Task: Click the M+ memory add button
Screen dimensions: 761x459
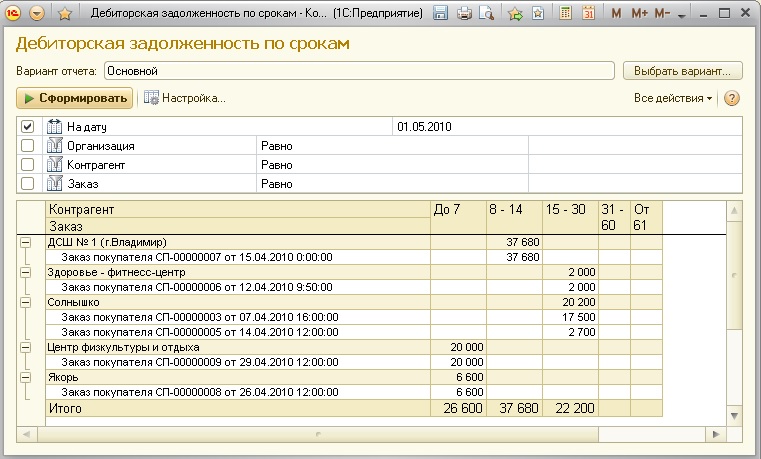Action: [639, 14]
